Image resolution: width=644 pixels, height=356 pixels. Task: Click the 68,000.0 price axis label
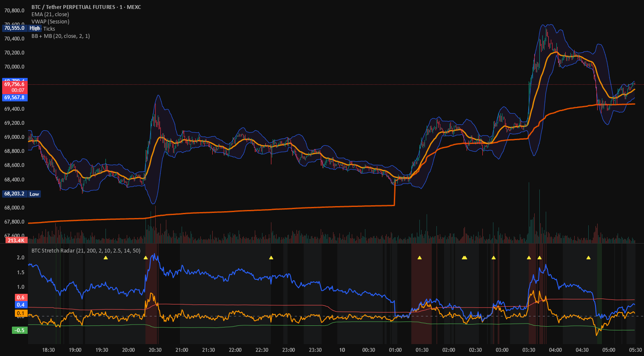[x=14, y=208]
